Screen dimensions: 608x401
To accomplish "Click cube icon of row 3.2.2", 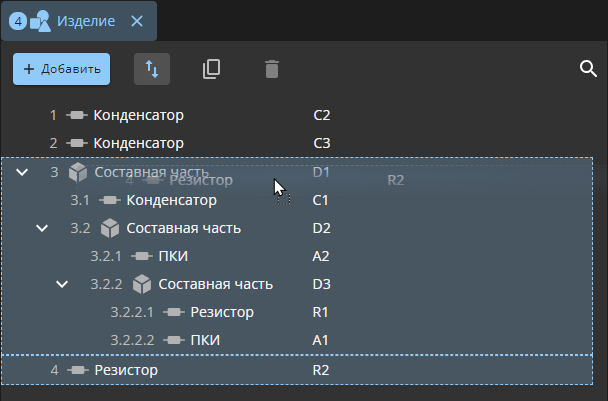I will 142,284.
